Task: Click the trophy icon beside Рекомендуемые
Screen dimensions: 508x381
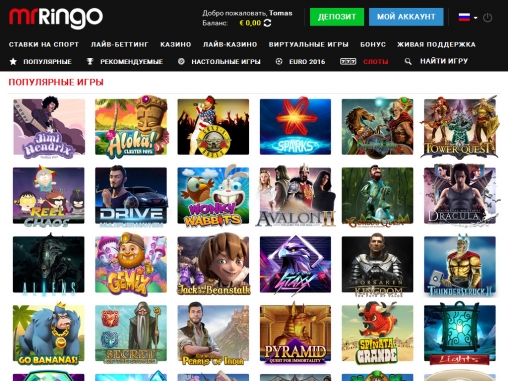Action: [x=90, y=62]
